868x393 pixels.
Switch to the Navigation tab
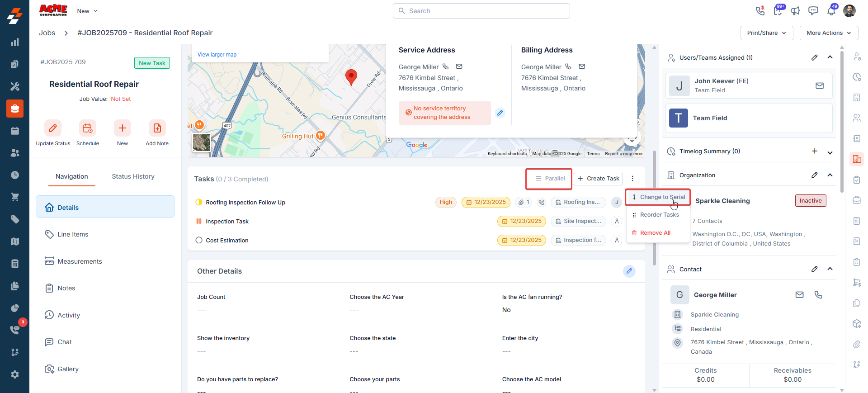pos(72,176)
